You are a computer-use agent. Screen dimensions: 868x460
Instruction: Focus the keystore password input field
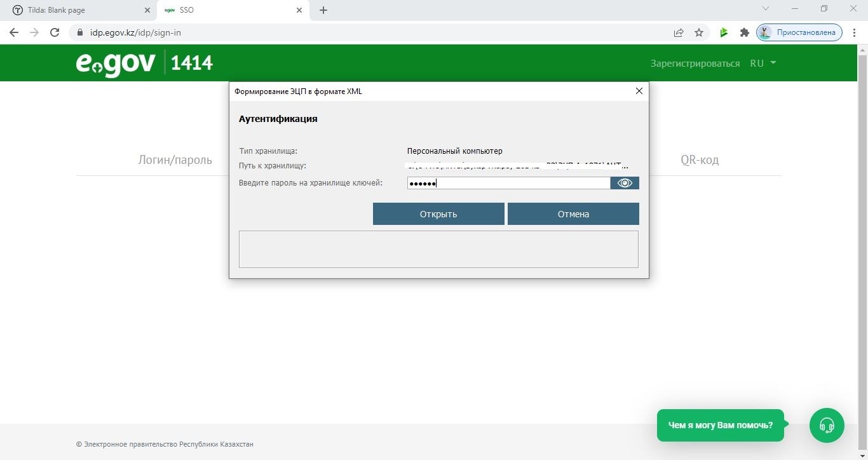click(x=508, y=183)
